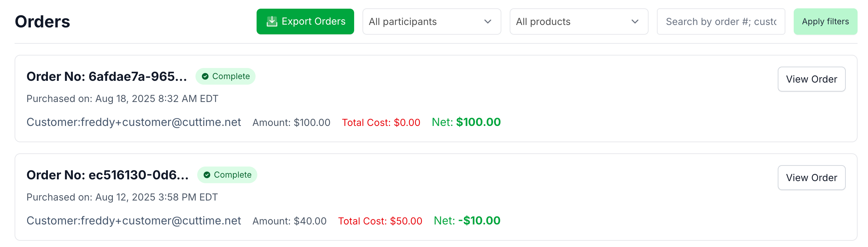Click the Orders page heading
This screenshot has height=247, width=868.
[42, 22]
